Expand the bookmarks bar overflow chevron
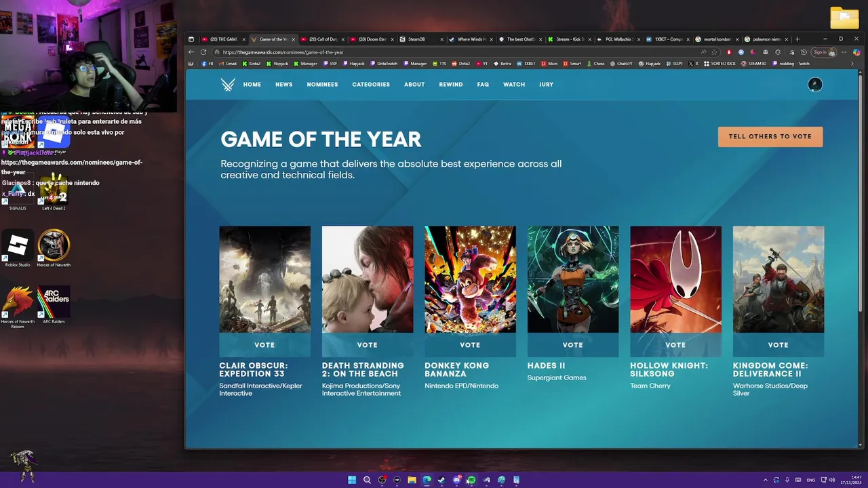 [x=852, y=64]
